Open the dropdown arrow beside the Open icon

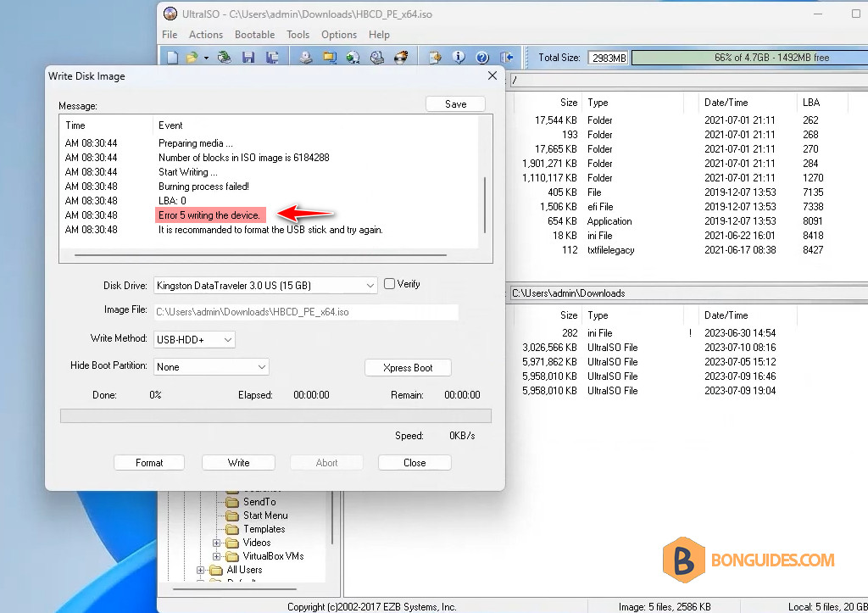206,58
